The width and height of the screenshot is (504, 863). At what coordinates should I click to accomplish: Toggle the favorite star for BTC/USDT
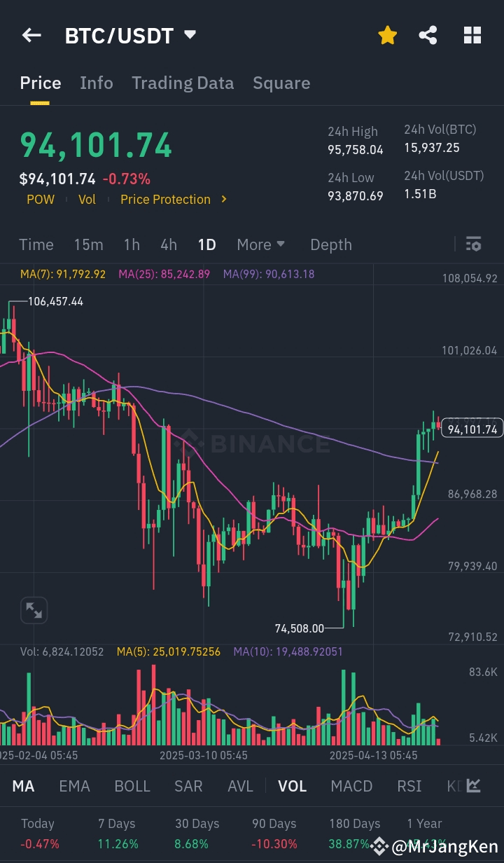point(387,35)
